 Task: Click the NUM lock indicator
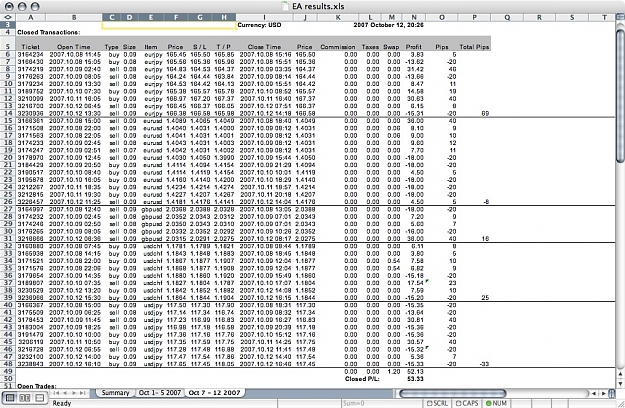[x=497, y=403]
